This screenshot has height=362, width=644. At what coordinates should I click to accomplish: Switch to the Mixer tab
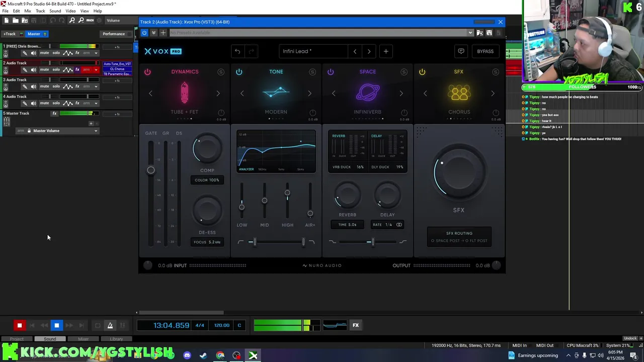83,339
